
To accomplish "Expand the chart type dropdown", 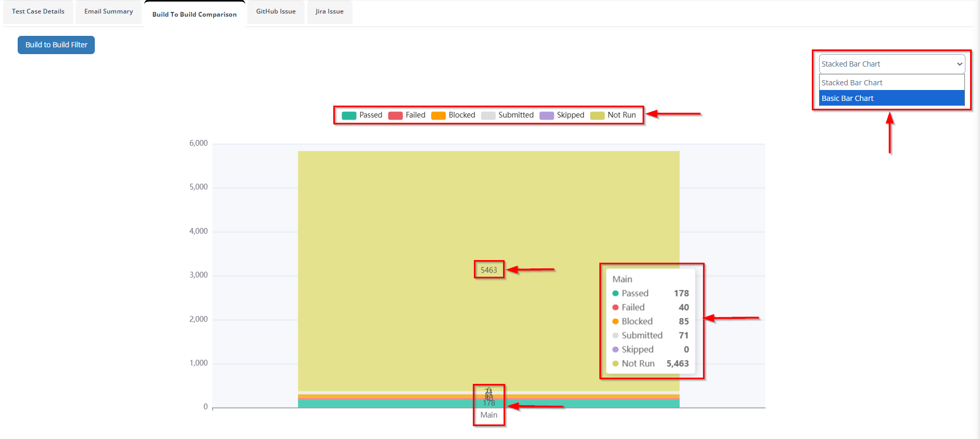I will point(891,64).
